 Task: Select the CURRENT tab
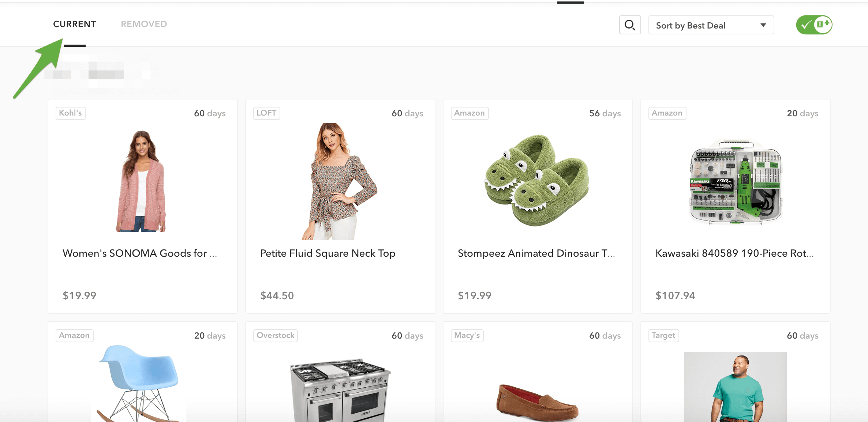tap(75, 24)
